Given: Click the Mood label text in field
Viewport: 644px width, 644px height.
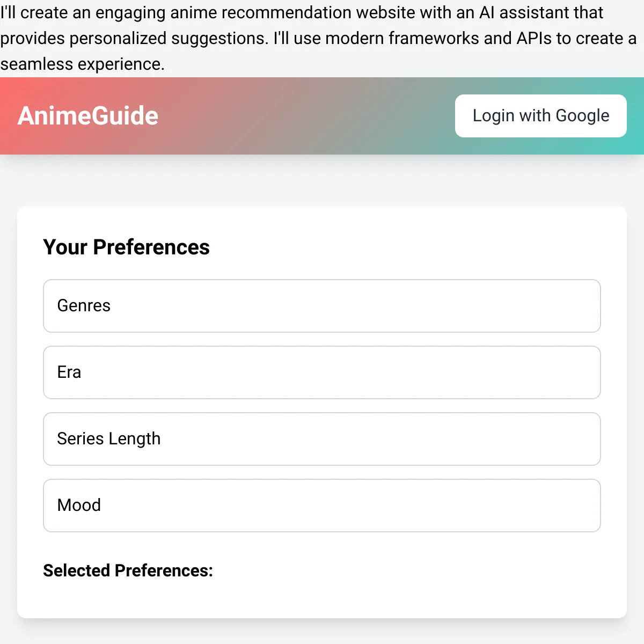Looking at the screenshot, I should tap(79, 506).
